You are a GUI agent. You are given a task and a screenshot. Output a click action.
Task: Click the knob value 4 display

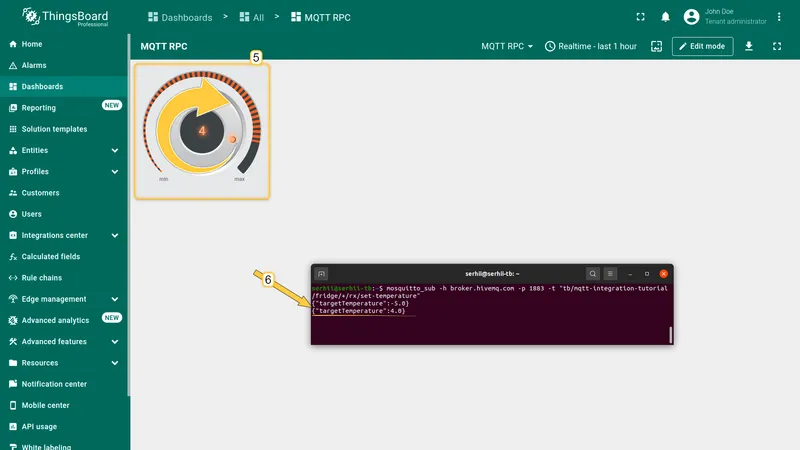[202, 131]
